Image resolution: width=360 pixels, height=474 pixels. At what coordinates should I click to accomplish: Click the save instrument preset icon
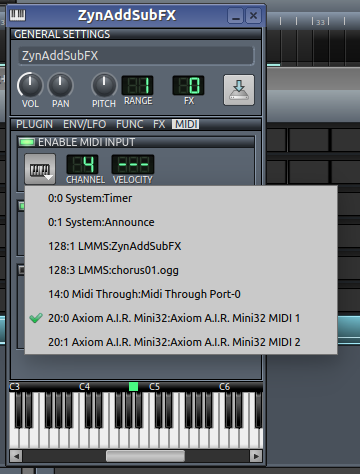click(239, 90)
